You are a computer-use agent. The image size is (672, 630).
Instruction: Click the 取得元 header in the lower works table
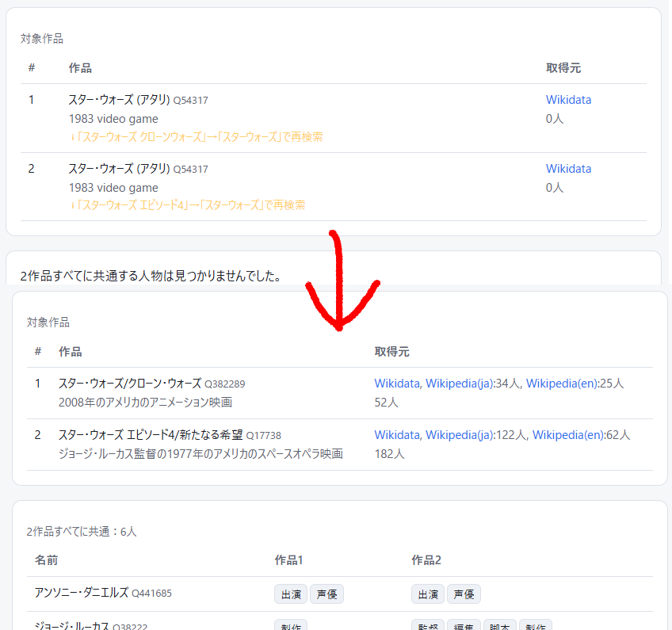pyautogui.click(x=391, y=352)
